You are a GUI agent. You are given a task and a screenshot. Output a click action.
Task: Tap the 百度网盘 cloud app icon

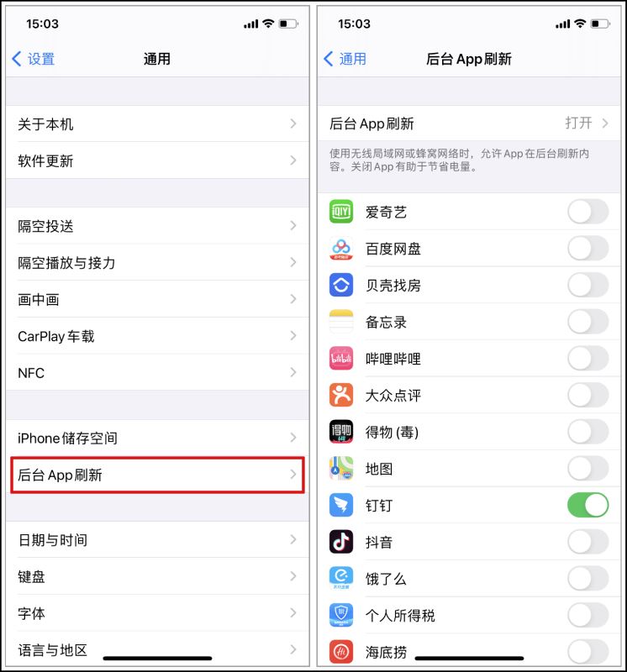coord(341,248)
